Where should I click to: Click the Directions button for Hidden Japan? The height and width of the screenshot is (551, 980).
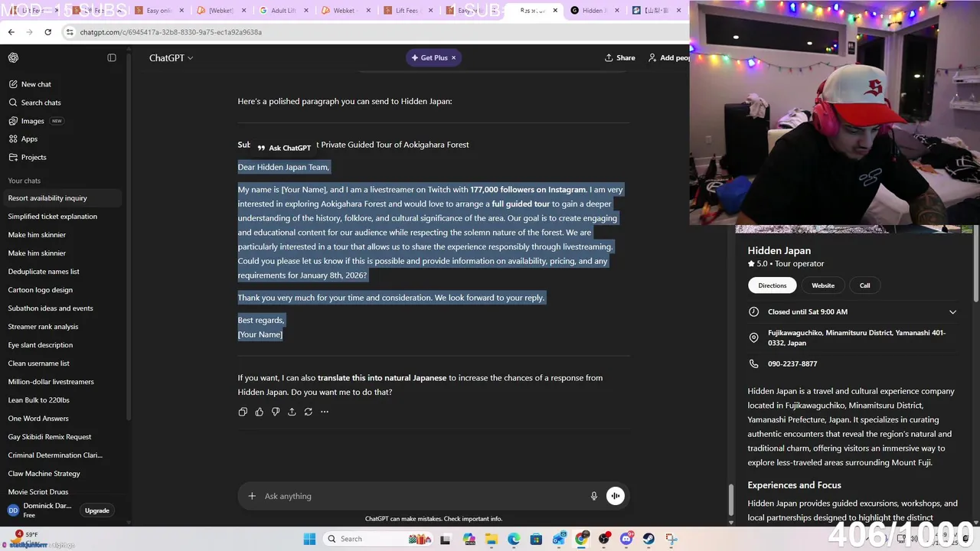coord(772,285)
